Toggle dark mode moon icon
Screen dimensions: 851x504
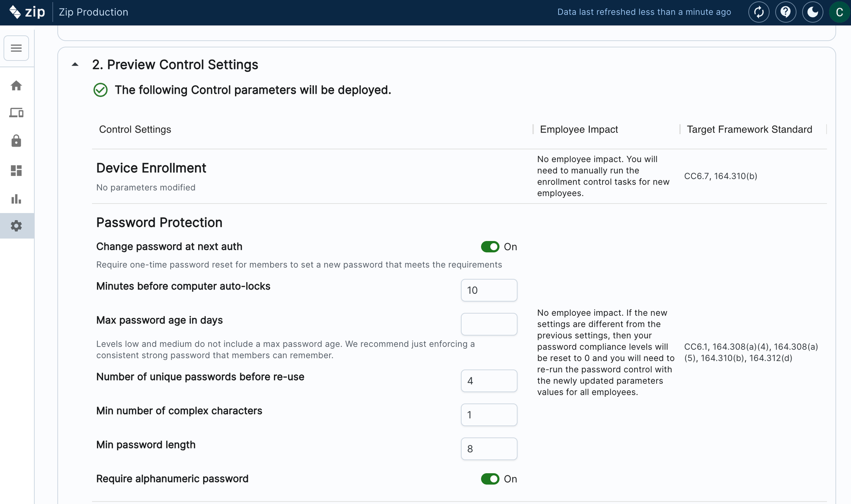coord(812,12)
